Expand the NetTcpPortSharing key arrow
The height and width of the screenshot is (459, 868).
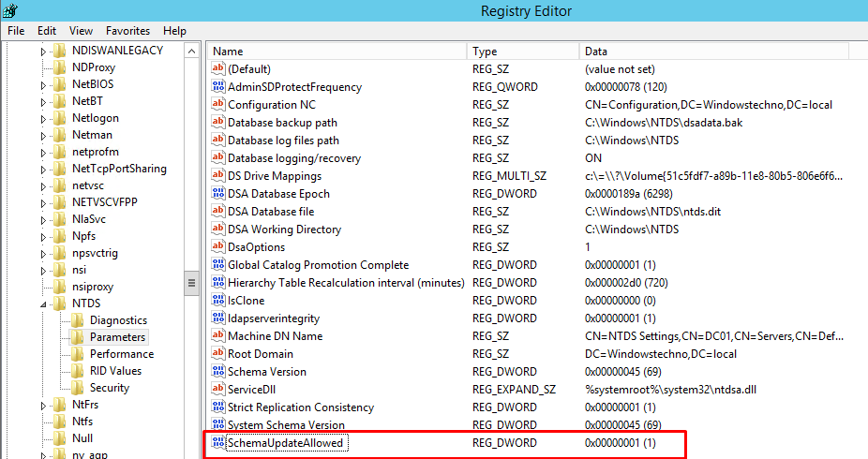tap(43, 170)
